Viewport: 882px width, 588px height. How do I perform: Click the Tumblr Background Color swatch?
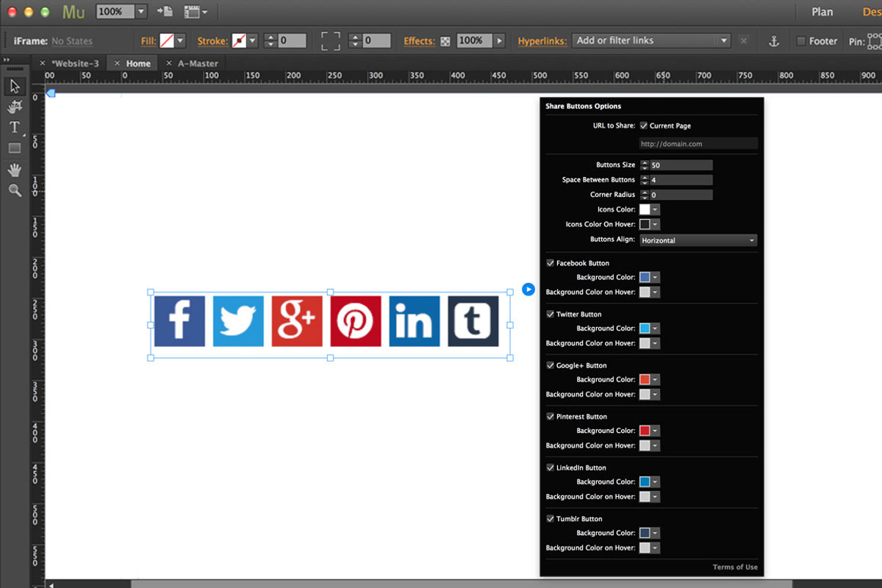click(x=645, y=533)
